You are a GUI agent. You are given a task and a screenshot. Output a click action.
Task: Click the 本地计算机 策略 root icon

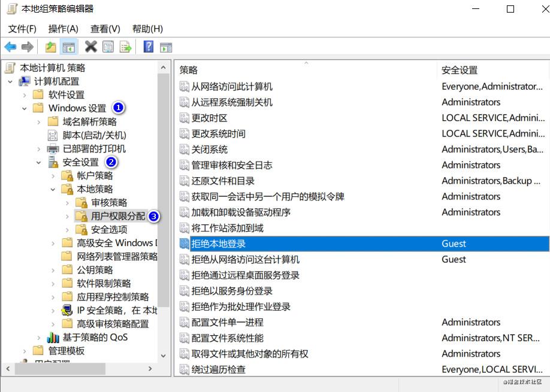[x=11, y=68]
